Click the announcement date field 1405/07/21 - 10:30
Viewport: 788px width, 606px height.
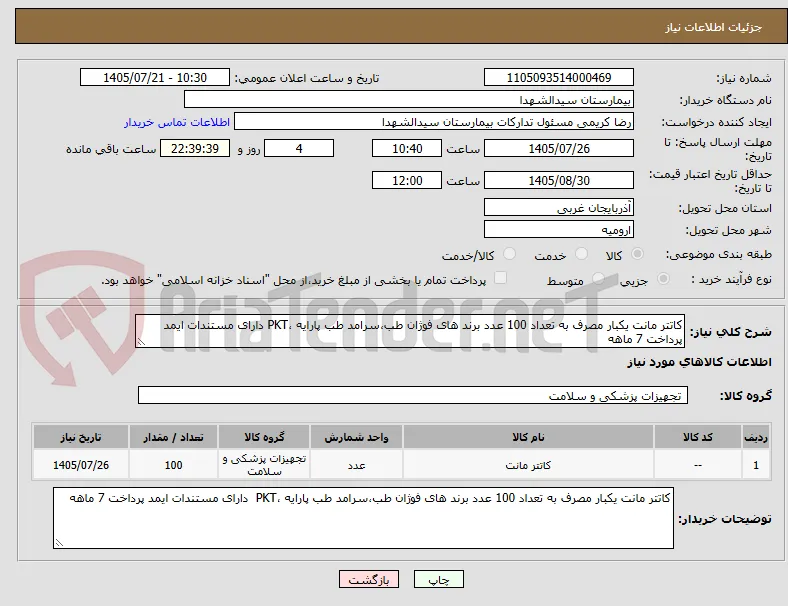(x=155, y=77)
